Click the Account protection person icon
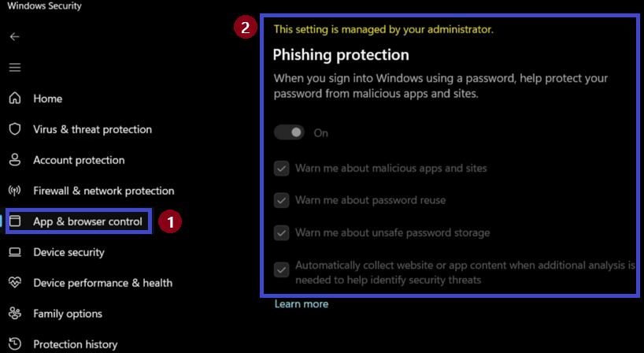This screenshot has height=353, width=644. pos(15,160)
